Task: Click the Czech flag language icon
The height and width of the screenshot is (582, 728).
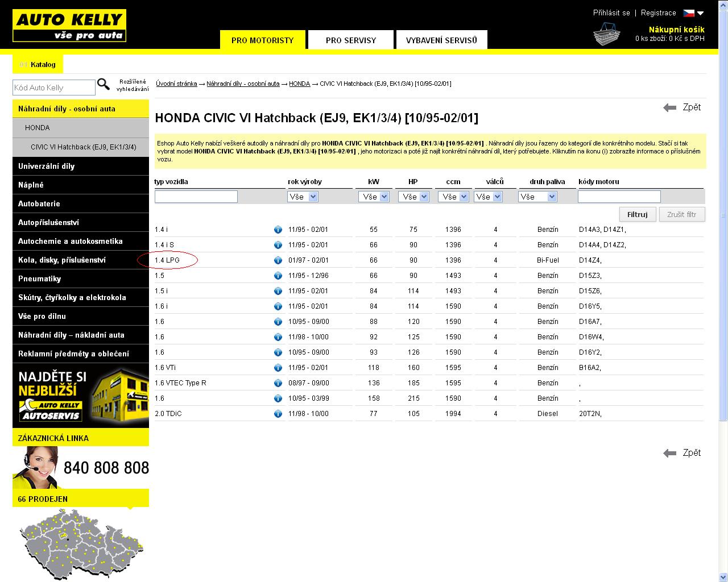Action: [689, 13]
